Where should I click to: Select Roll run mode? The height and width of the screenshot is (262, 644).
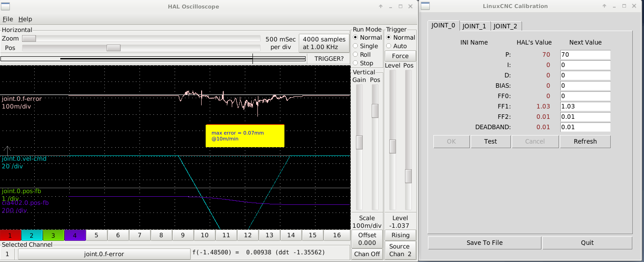pyautogui.click(x=362, y=54)
